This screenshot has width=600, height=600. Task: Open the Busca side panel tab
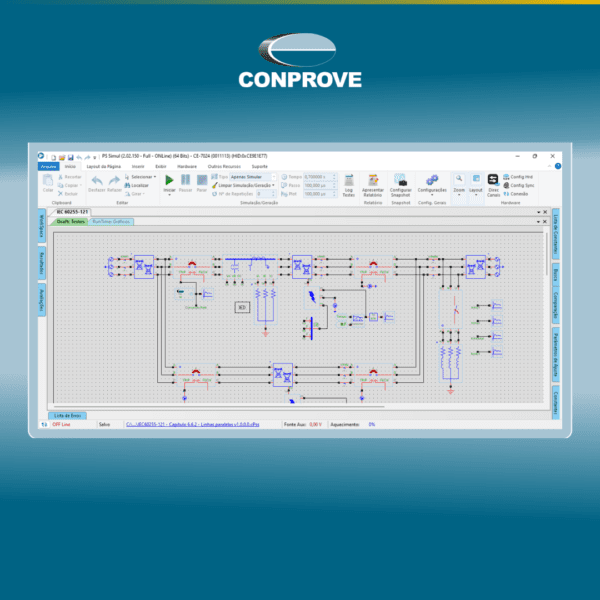pyautogui.click(x=556, y=275)
